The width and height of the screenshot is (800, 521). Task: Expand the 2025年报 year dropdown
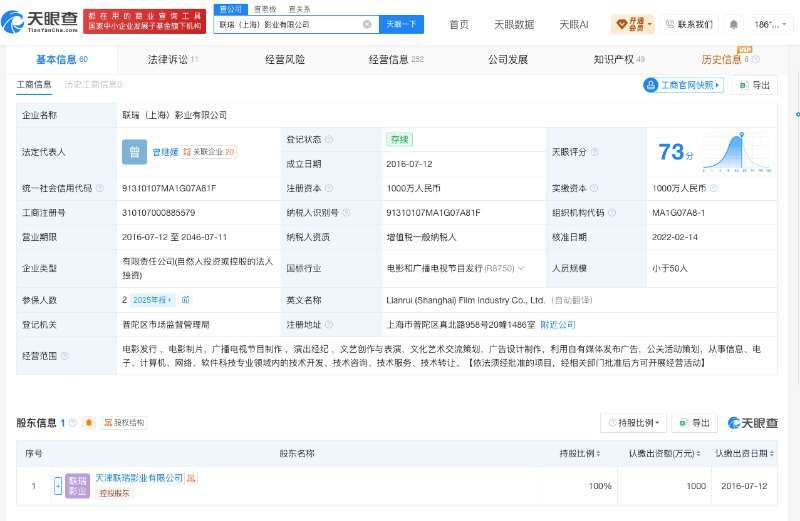[x=152, y=300]
